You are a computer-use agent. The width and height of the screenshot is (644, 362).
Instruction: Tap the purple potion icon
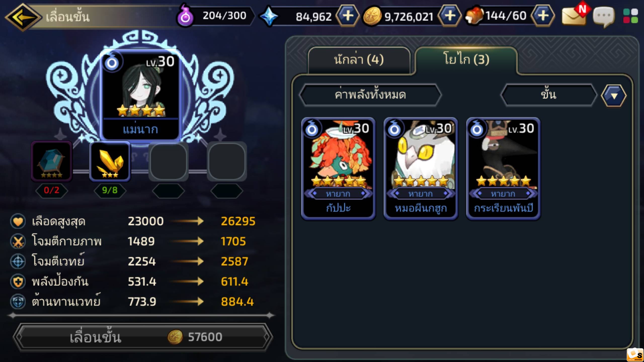pyautogui.click(x=185, y=16)
